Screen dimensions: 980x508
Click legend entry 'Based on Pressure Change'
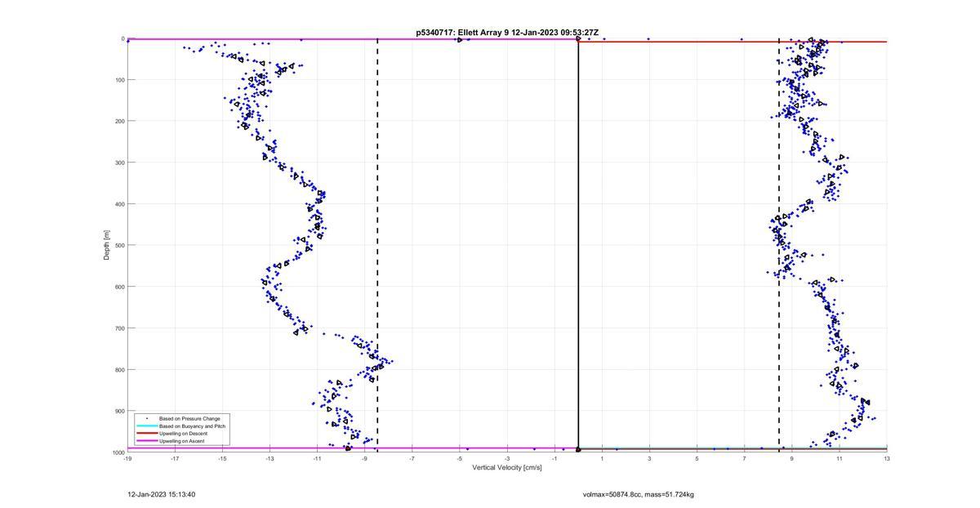189,419
